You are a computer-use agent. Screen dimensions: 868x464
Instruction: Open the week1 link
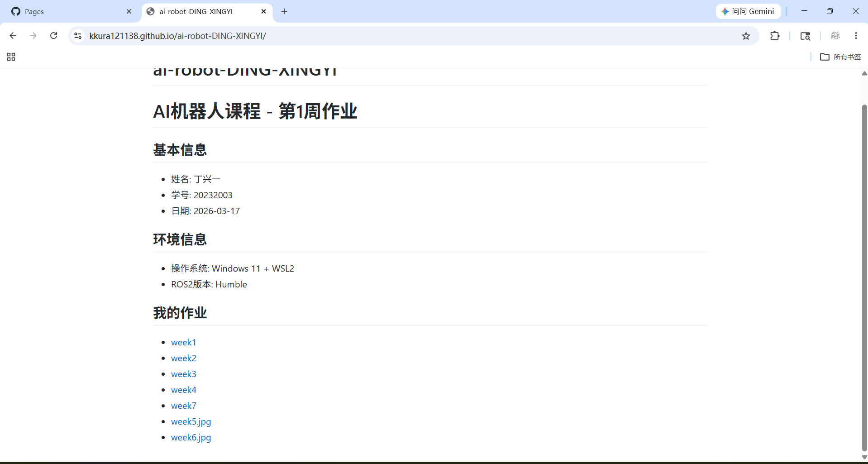[183, 343]
